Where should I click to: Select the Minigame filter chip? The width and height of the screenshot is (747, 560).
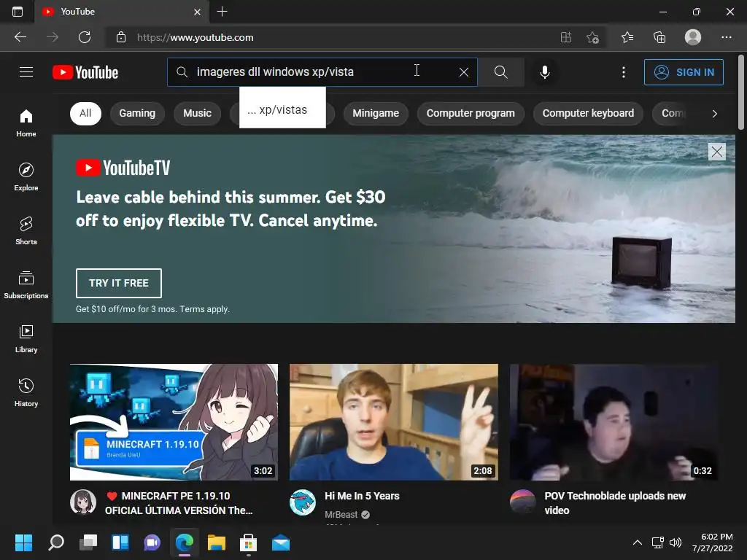pos(376,113)
